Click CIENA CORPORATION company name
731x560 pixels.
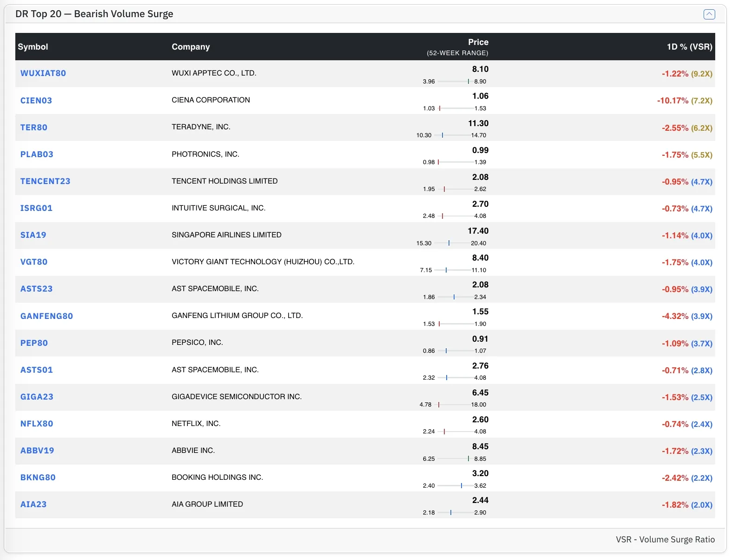(211, 100)
